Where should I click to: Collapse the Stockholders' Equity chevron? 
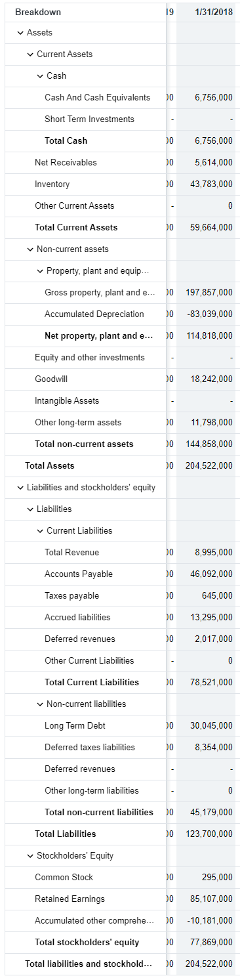[x=30, y=856]
